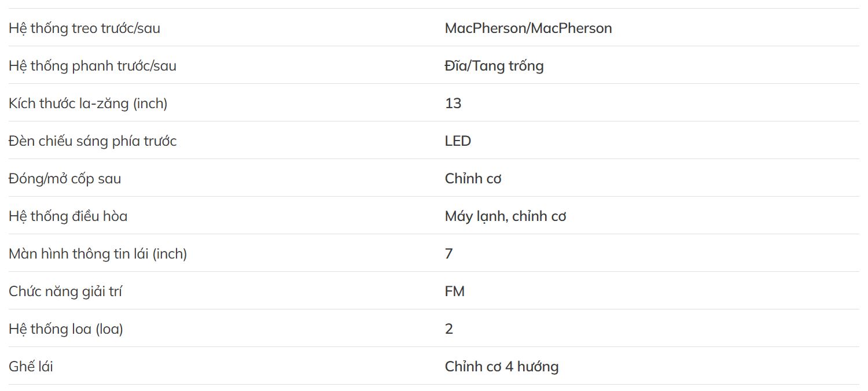
Task: Select the LED headlight value
Action: (458, 141)
